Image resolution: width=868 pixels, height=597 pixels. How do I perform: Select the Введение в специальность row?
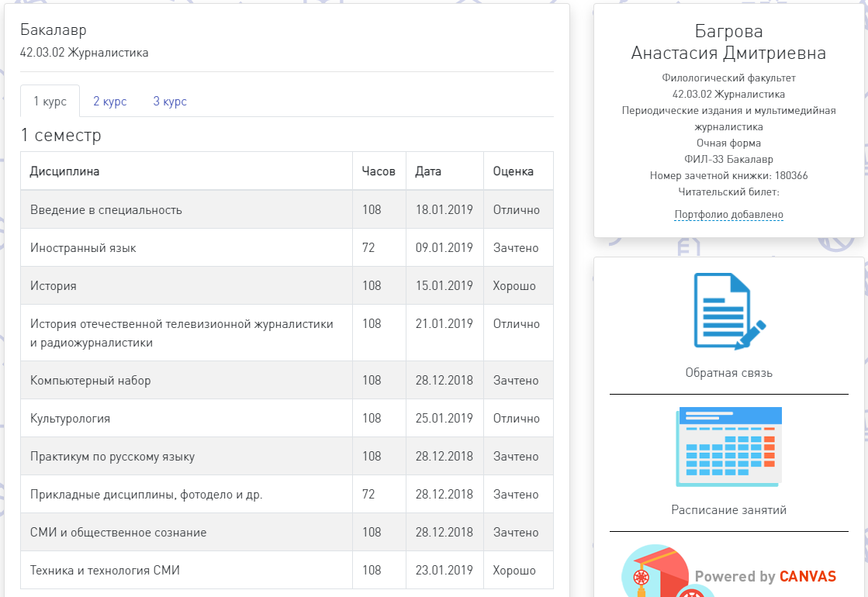(106, 210)
